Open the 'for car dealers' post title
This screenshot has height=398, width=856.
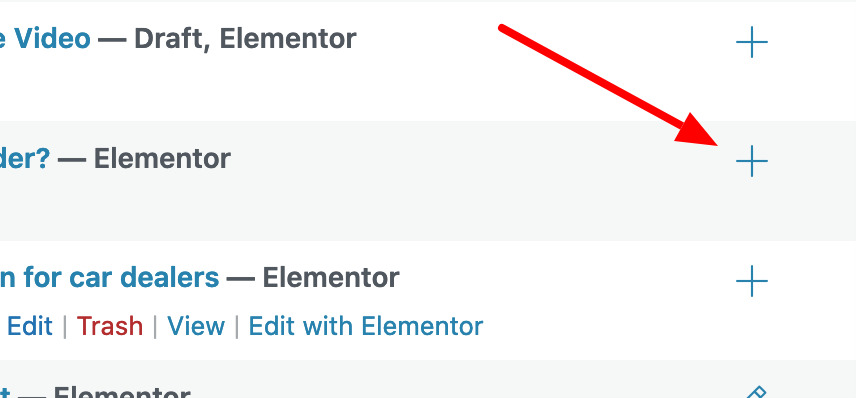109,278
